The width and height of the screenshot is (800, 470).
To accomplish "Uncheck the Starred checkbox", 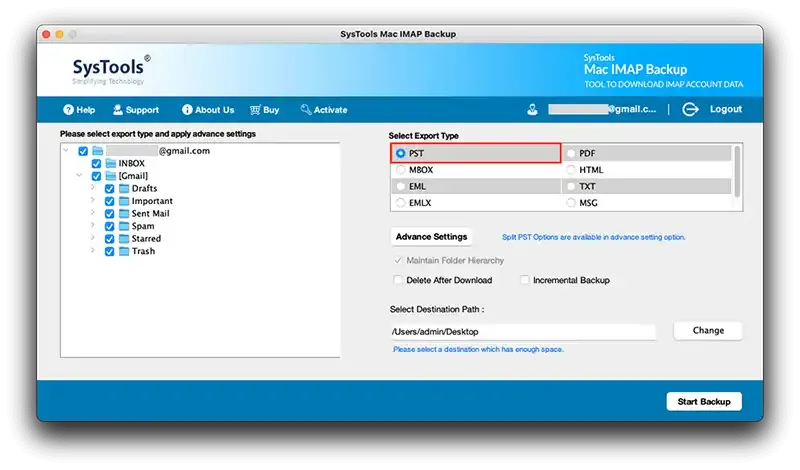I will pyautogui.click(x=110, y=239).
